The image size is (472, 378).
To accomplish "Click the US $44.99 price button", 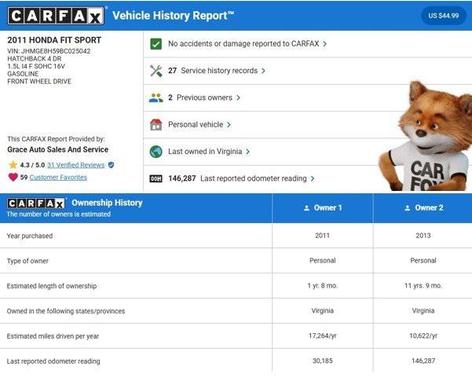I will (x=443, y=16).
